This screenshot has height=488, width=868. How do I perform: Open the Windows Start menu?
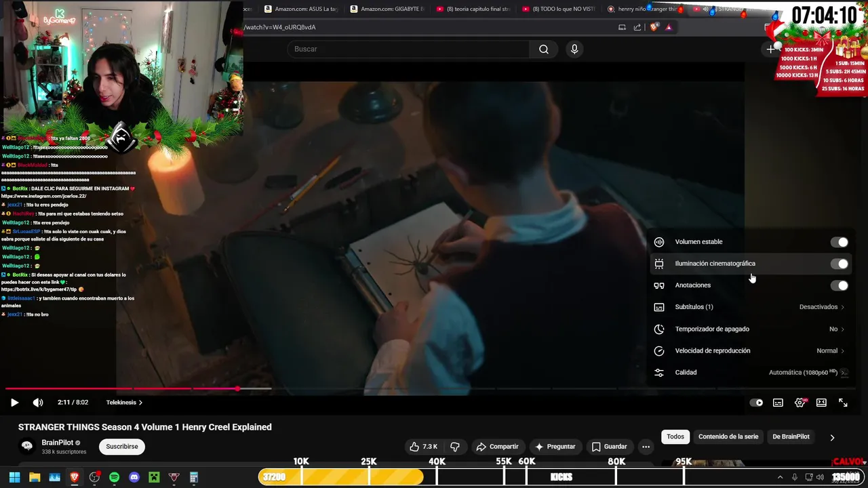pyautogui.click(x=14, y=477)
